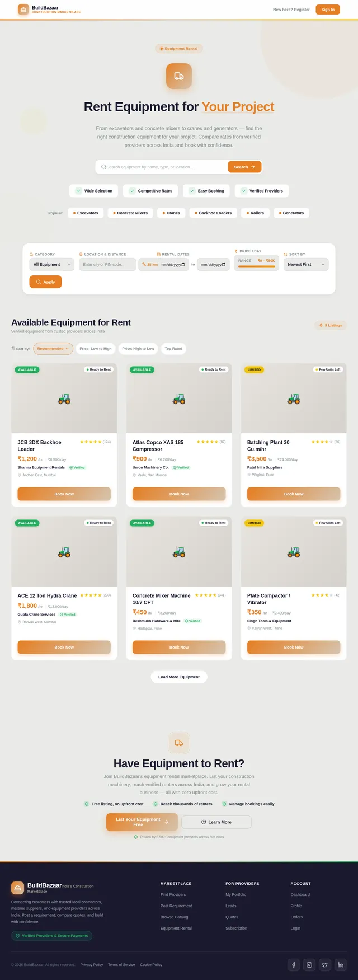358x980 pixels.
Task: Toggle the Top Rated sort chip
Action: pyautogui.click(x=173, y=349)
